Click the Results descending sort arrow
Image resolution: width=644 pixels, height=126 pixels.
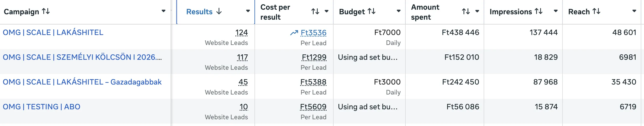(x=219, y=11)
